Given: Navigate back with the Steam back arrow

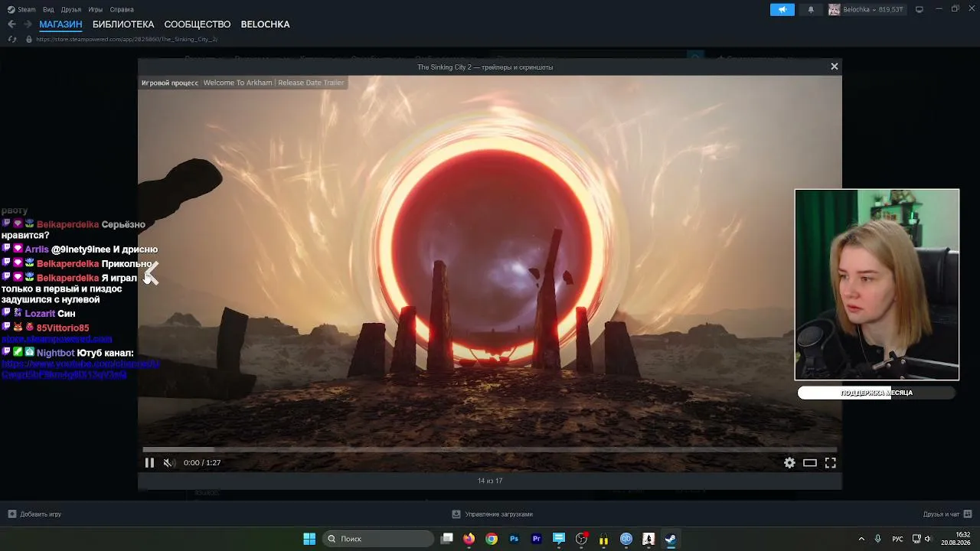Looking at the screenshot, I should coord(11,24).
